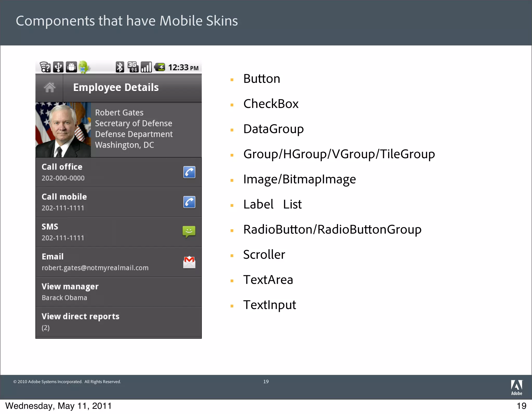
Task: Tap the SMS row label
Action: [50, 227]
